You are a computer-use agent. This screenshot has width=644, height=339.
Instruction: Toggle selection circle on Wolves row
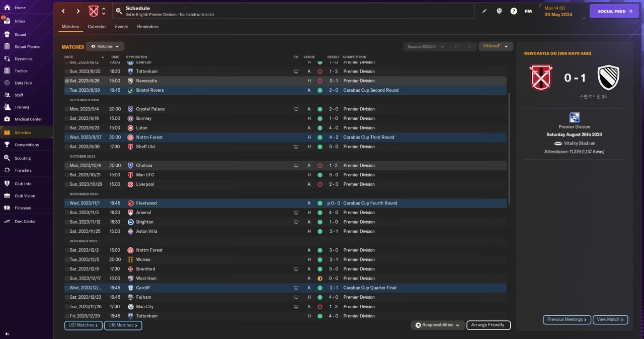click(x=67, y=259)
